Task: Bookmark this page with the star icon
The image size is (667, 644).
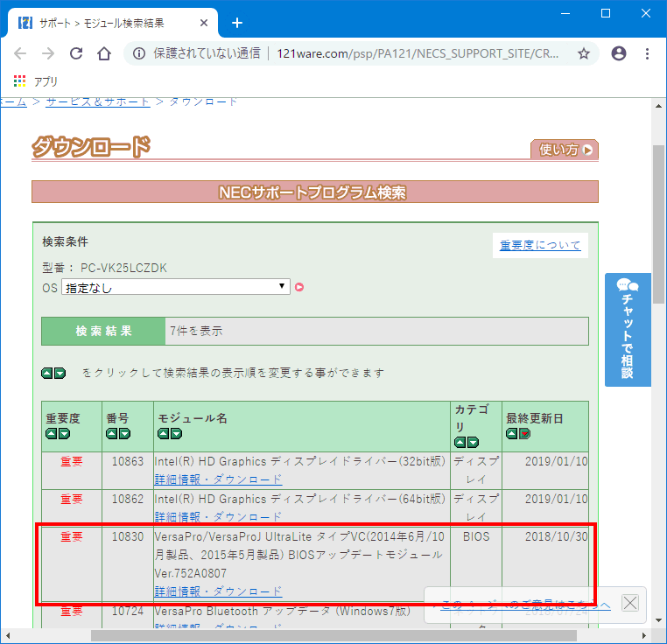Action: (x=584, y=53)
